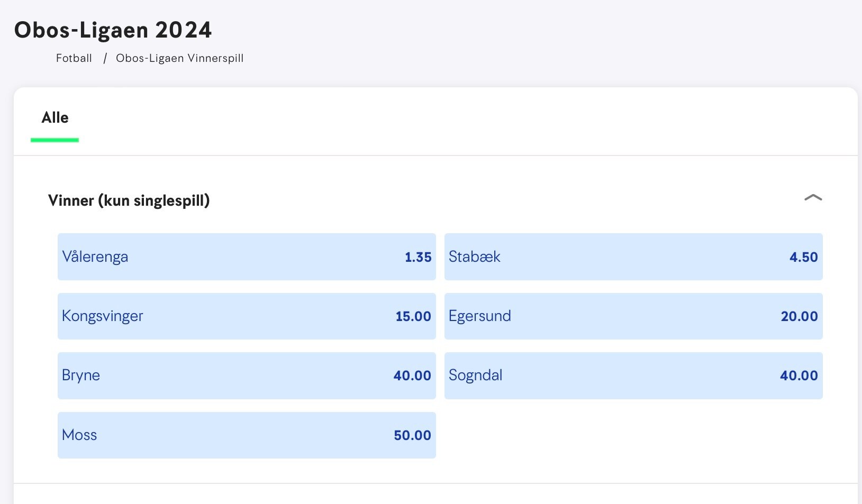The height and width of the screenshot is (504, 862).
Task: Go to Obos-Ligaen Vinnerspill breadcrumb
Action: click(x=180, y=58)
